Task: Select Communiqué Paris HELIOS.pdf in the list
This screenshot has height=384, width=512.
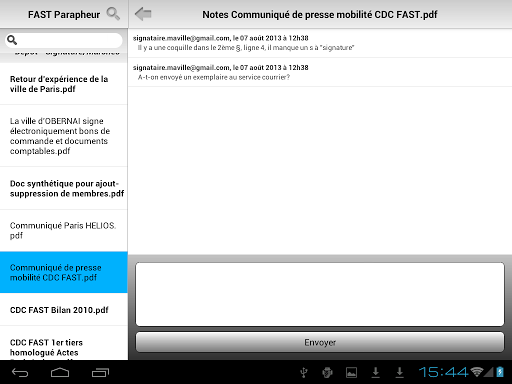Action: point(64,231)
